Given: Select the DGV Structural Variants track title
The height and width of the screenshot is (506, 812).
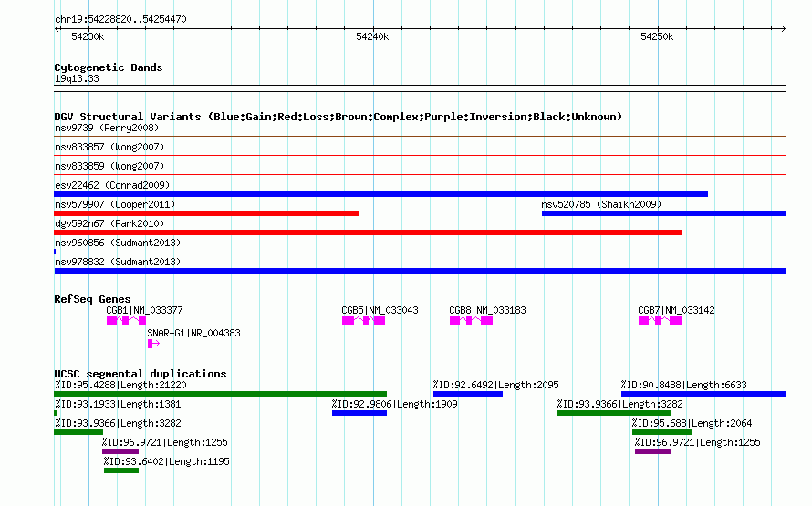Looking at the screenshot, I should tap(338, 117).
